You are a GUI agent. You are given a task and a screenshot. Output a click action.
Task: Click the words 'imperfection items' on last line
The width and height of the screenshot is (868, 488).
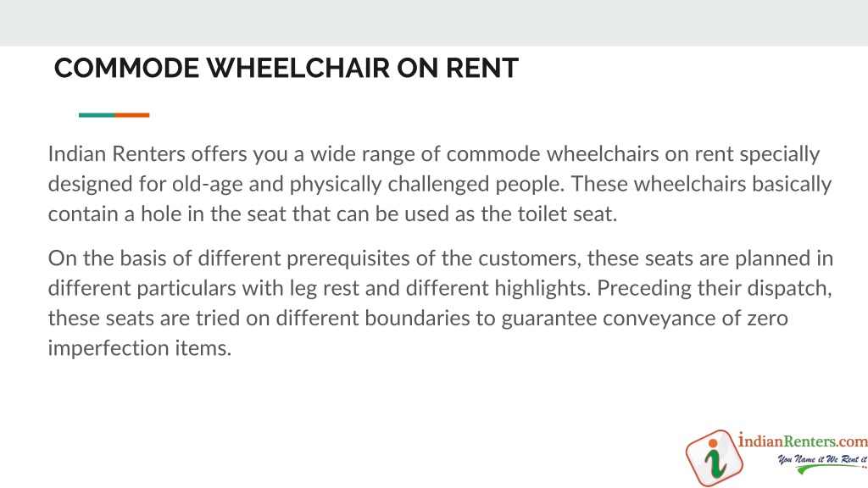[140, 348]
